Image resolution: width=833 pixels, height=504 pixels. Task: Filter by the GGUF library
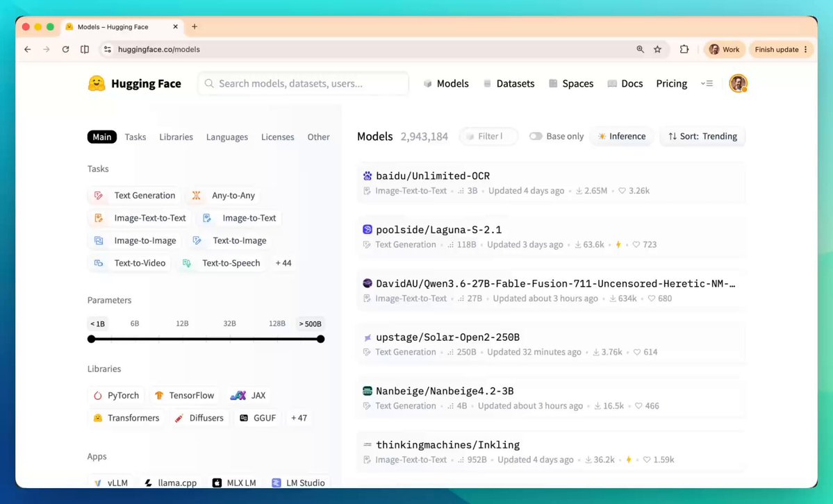tap(258, 418)
